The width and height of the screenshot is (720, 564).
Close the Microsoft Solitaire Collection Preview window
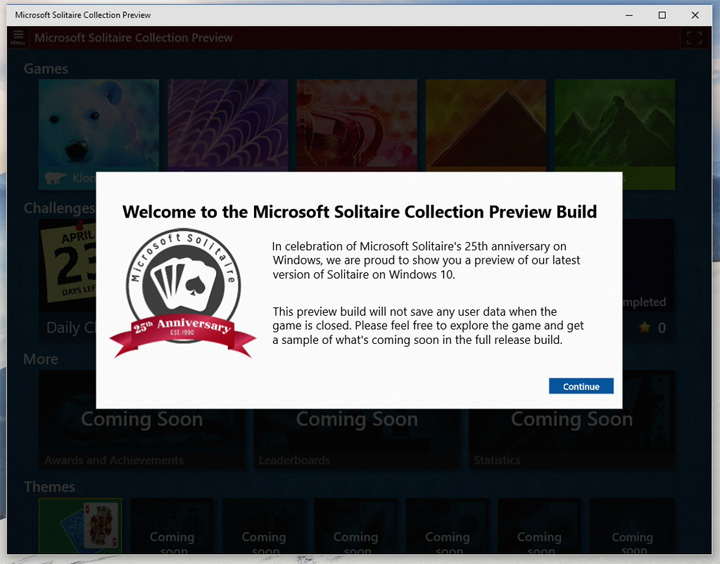coord(695,15)
